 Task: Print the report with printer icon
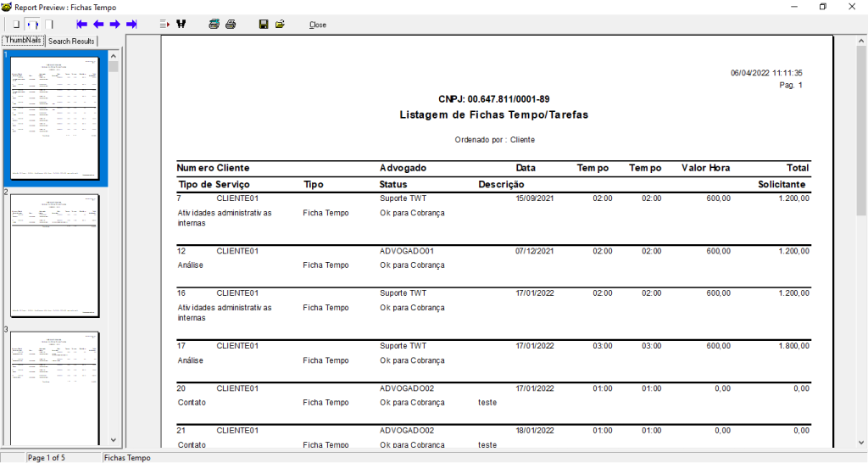tap(231, 25)
